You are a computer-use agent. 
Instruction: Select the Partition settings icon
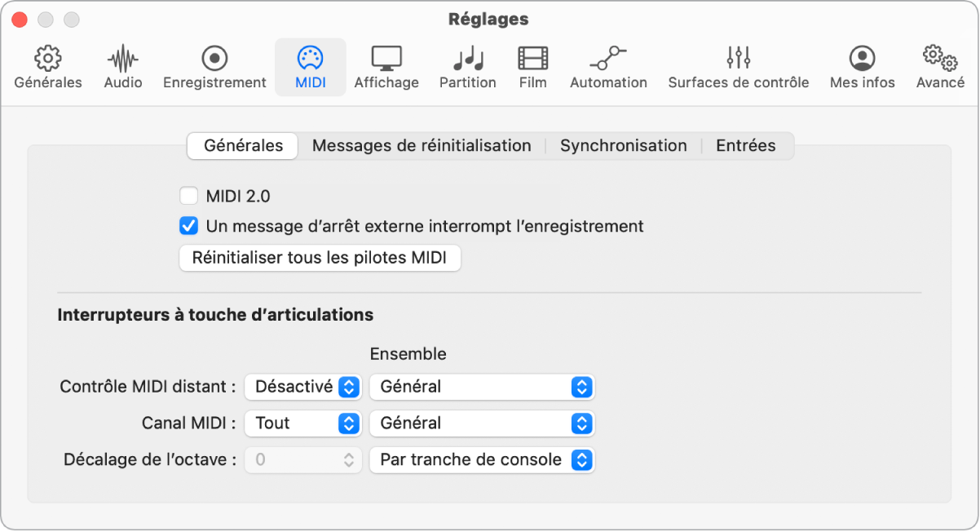(467, 65)
